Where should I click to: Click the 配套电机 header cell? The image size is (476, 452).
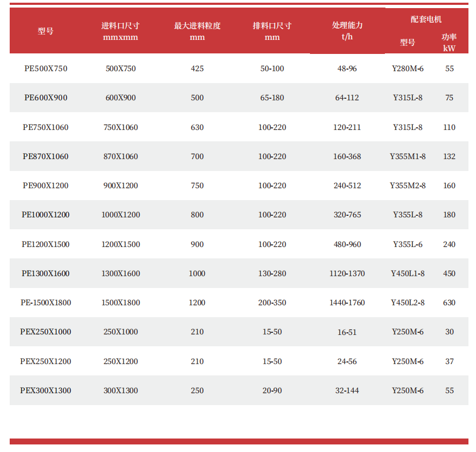coord(426,19)
